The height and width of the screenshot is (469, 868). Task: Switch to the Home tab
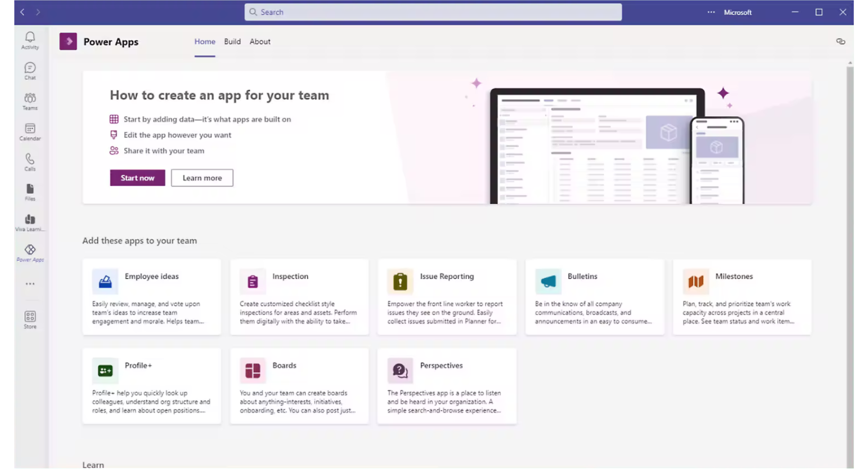coord(205,42)
